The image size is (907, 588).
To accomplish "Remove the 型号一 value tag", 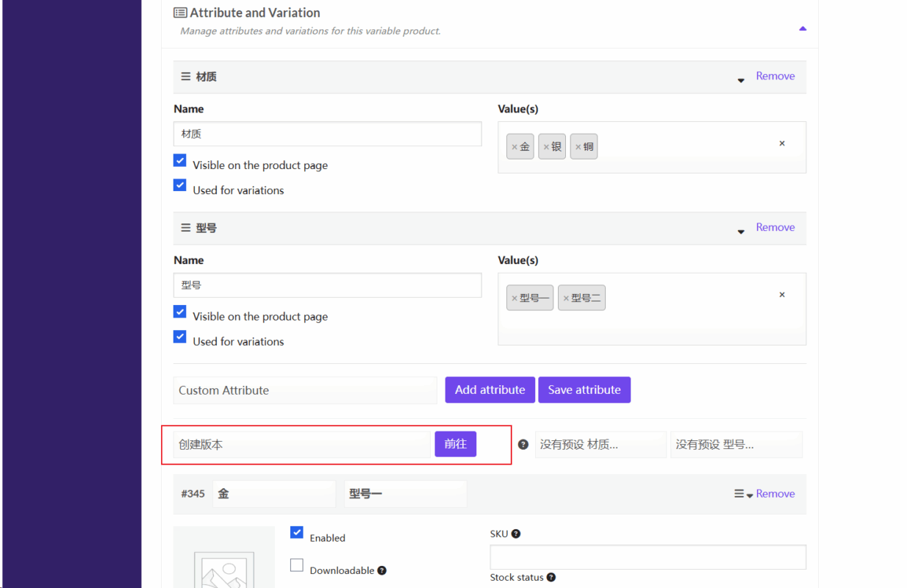I will point(514,298).
